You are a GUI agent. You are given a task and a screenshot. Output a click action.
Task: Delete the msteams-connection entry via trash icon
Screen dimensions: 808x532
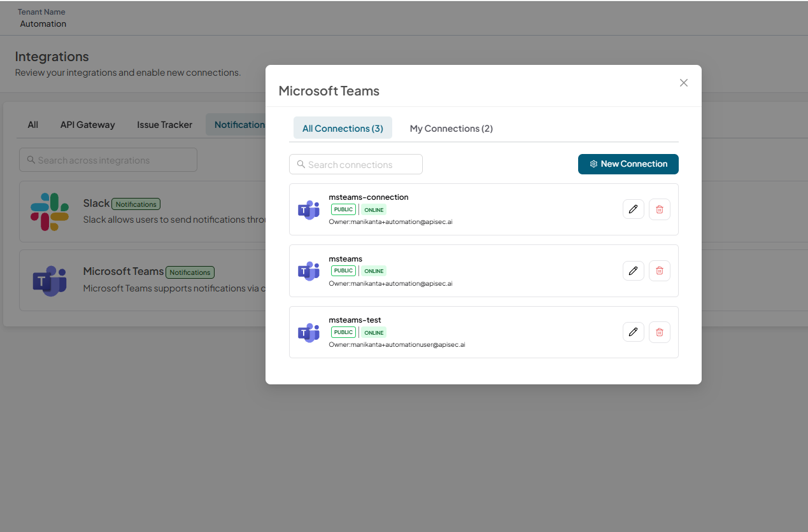point(659,209)
